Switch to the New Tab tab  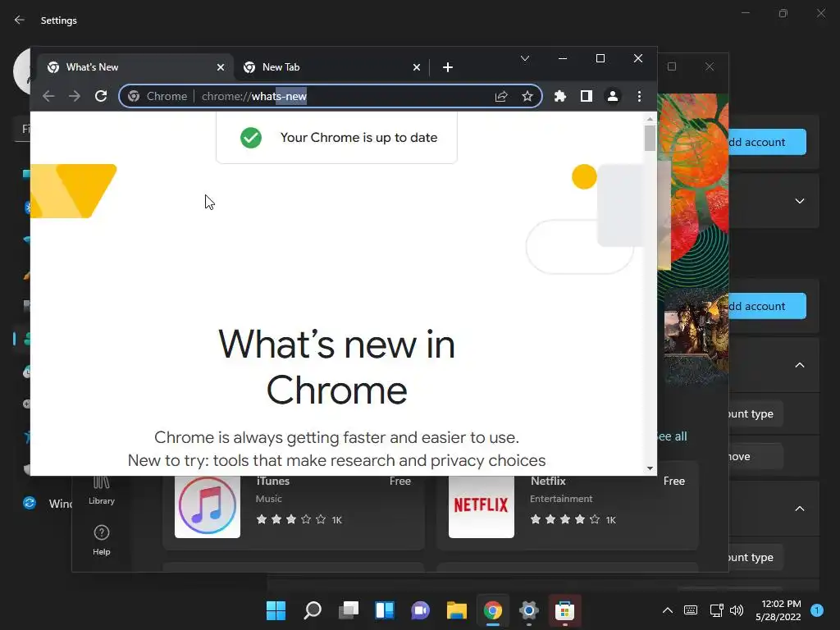(x=331, y=67)
